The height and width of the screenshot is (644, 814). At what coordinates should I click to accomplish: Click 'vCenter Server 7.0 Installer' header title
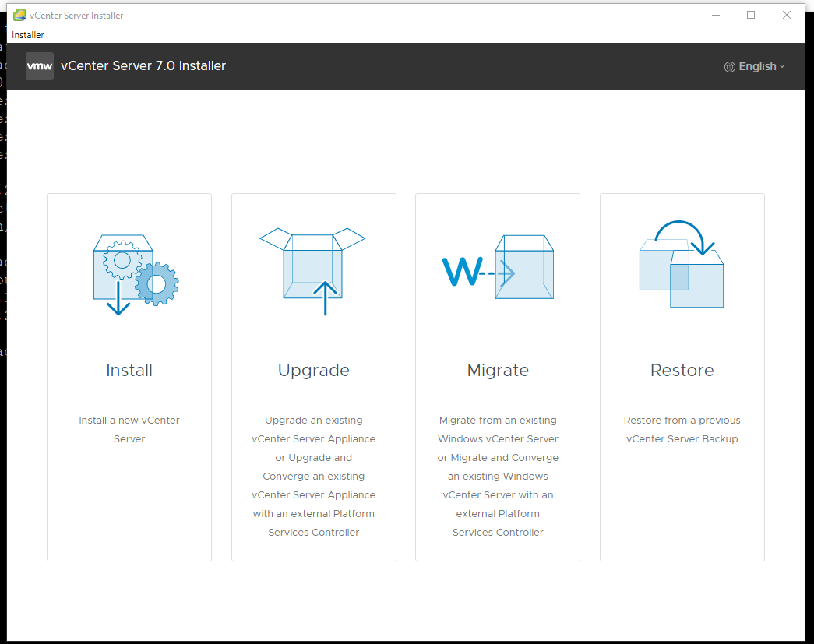(143, 66)
